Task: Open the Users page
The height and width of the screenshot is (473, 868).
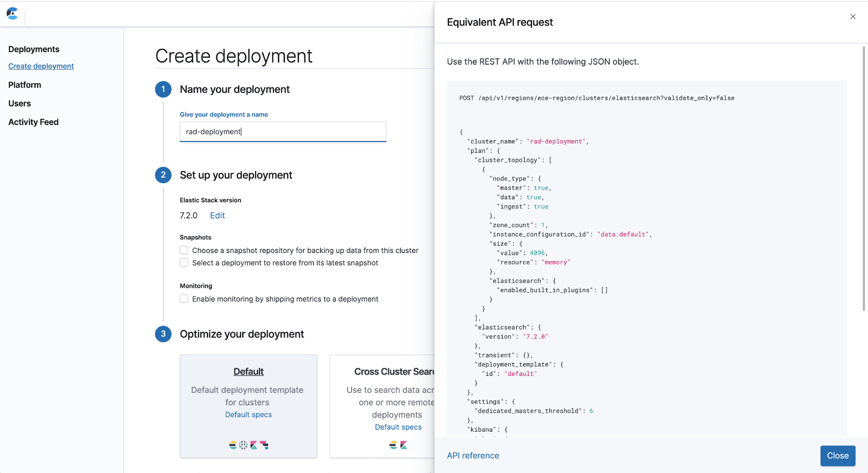Action: tap(19, 103)
